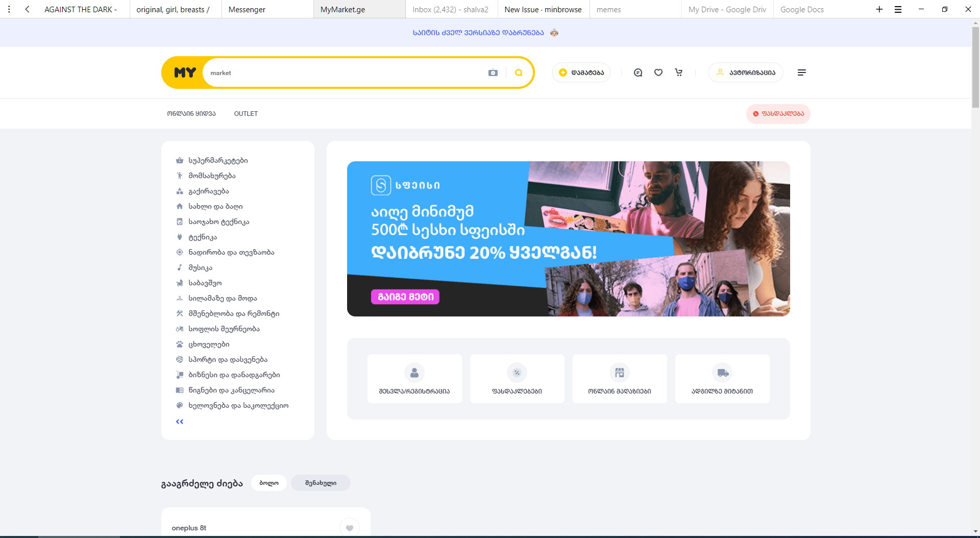Open favorites via the heart icon

point(658,72)
